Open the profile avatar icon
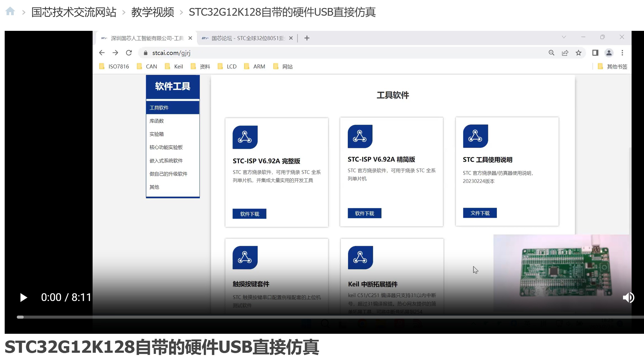644x358 pixels. pyautogui.click(x=609, y=53)
